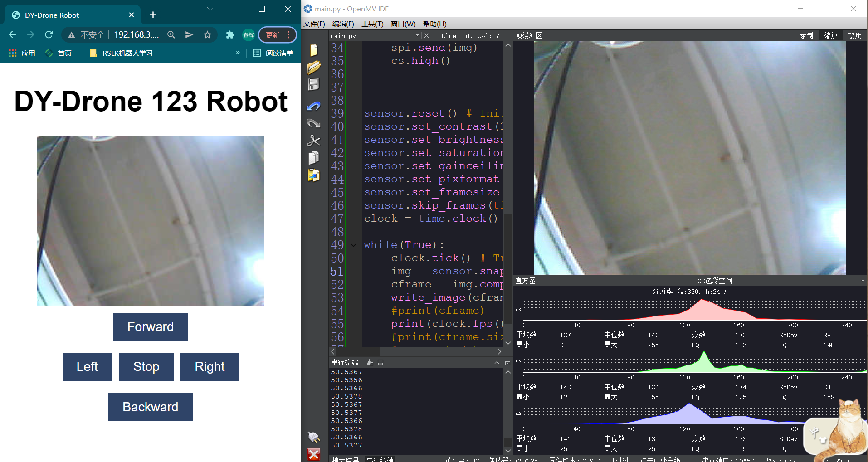The height and width of the screenshot is (462, 868).
Task: Click the red Stop script X icon
Action: pos(314,454)
